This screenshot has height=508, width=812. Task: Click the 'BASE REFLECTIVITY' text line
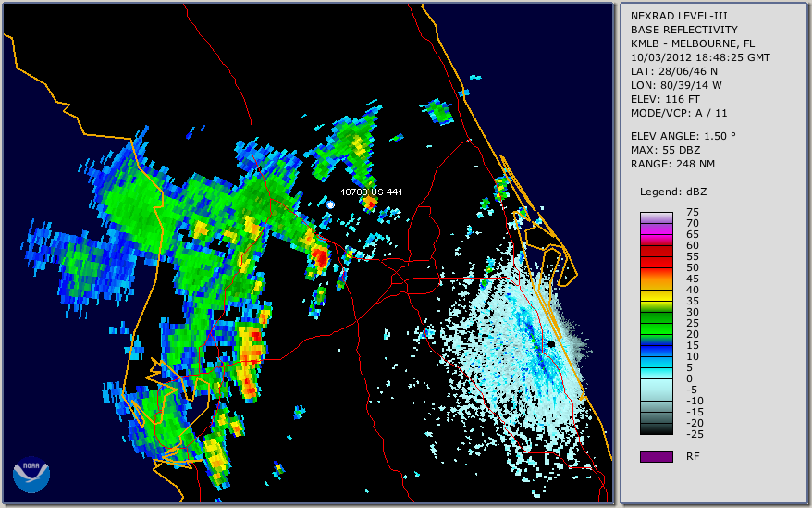pos(683,30)
